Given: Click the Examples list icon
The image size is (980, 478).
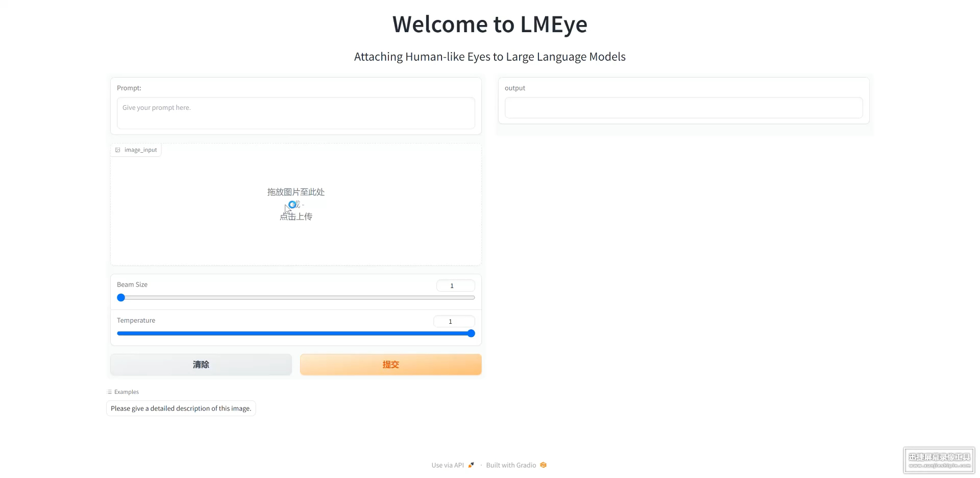Looking at the screenshot, I should click(109, 392).
